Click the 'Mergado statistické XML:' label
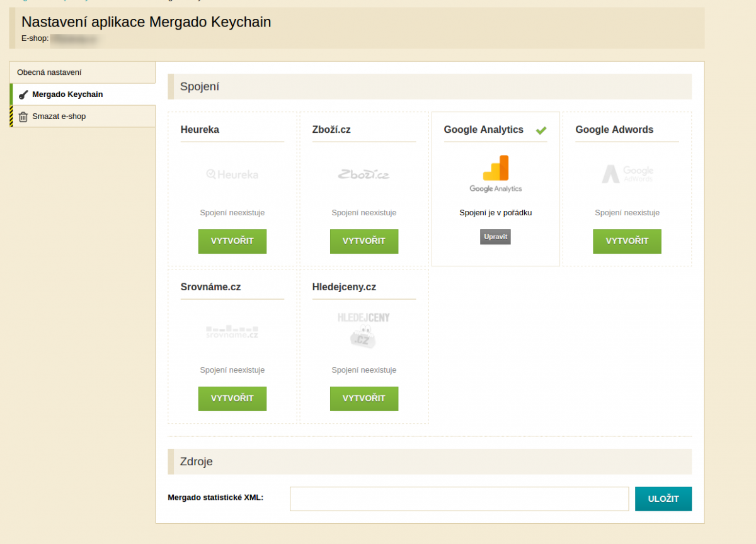This screenshot has width=756, height=544. click(x=215, y=497)
